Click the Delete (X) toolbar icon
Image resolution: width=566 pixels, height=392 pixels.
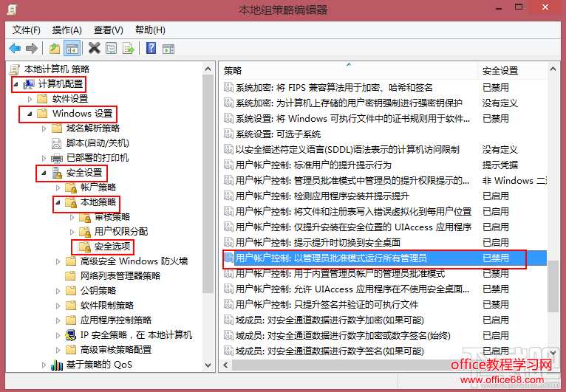(x=95, y=48)
